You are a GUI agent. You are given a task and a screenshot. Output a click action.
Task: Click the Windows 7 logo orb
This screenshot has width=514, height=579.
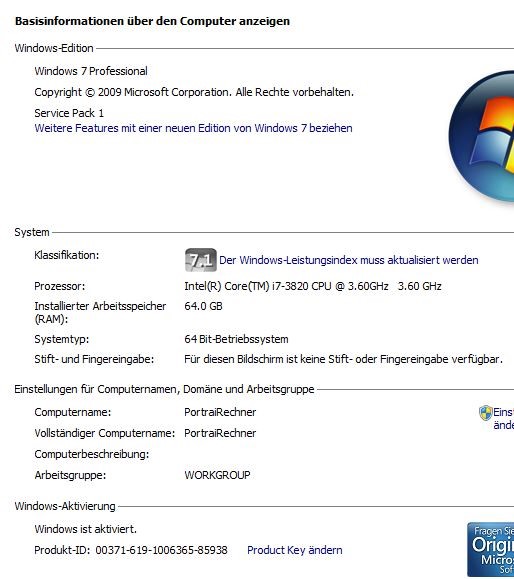click(482, 136)
